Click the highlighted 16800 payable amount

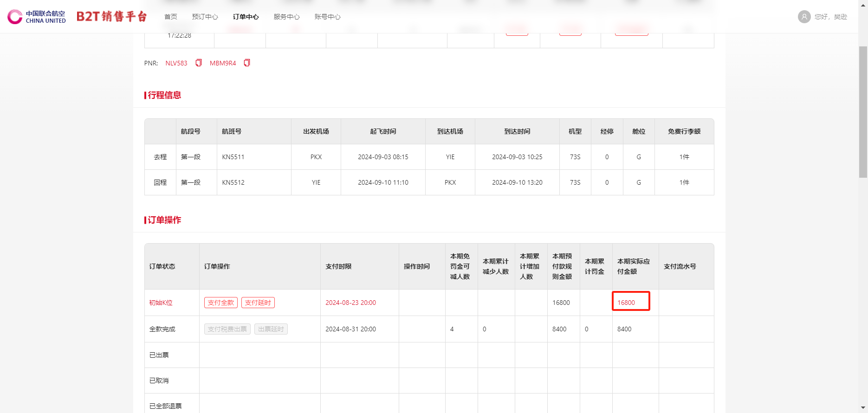[x=626, y=303]
